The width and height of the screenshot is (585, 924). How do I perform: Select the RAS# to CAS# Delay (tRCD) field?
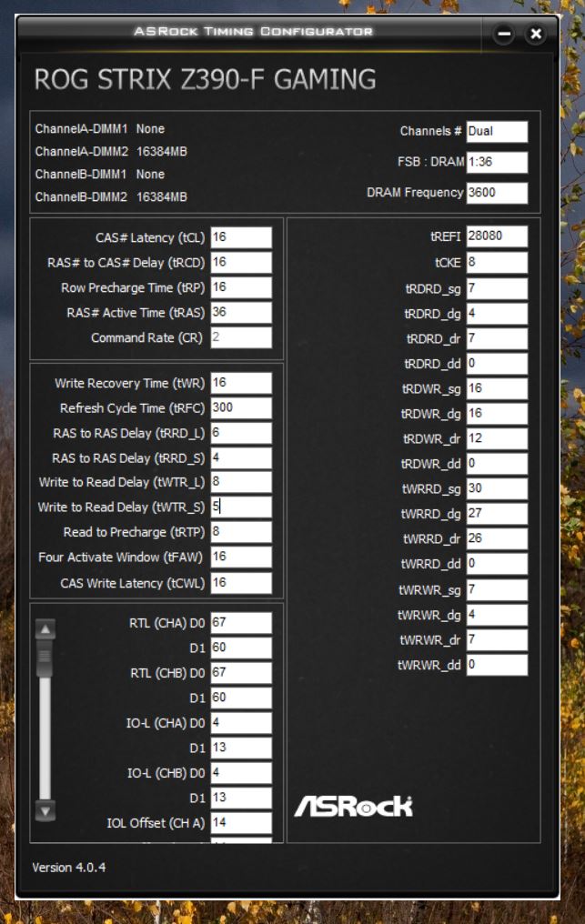coord(241,262)
